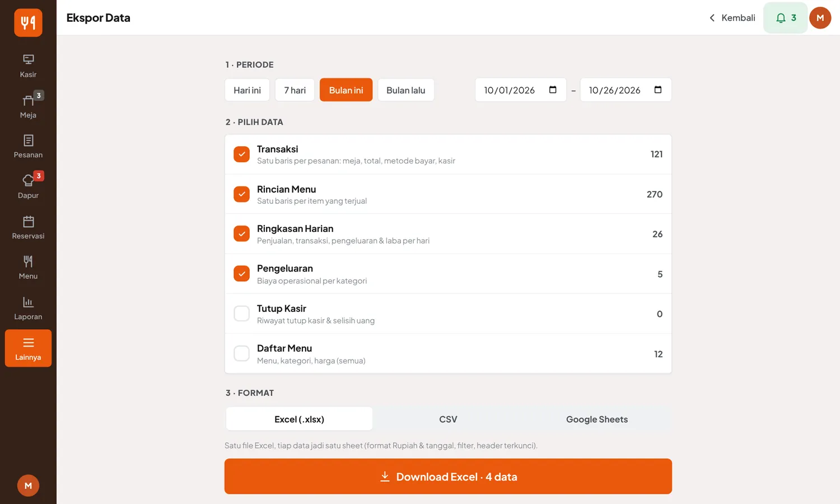The image size is (840, 504).
Task: Go to Meja in sidebar
Action: tap(28, 106)
